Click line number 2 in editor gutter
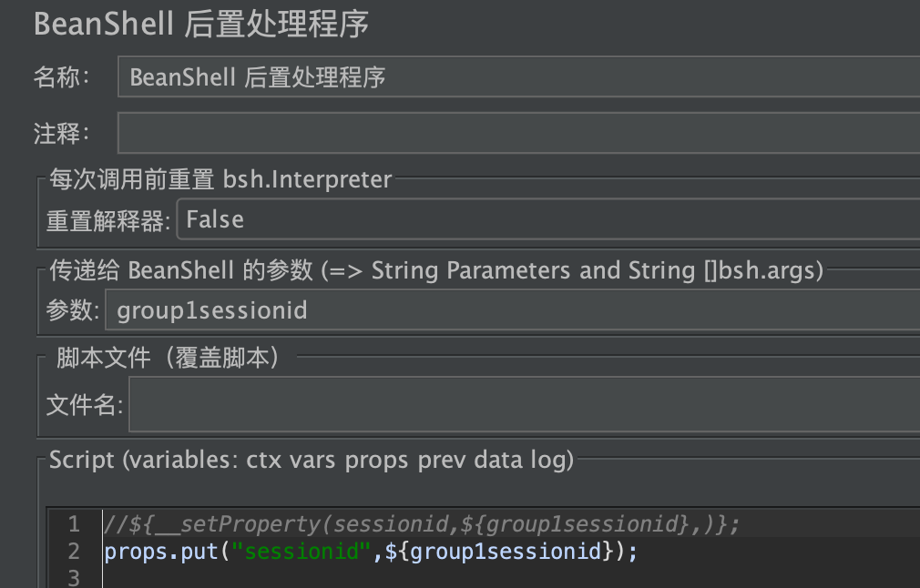 74,551
